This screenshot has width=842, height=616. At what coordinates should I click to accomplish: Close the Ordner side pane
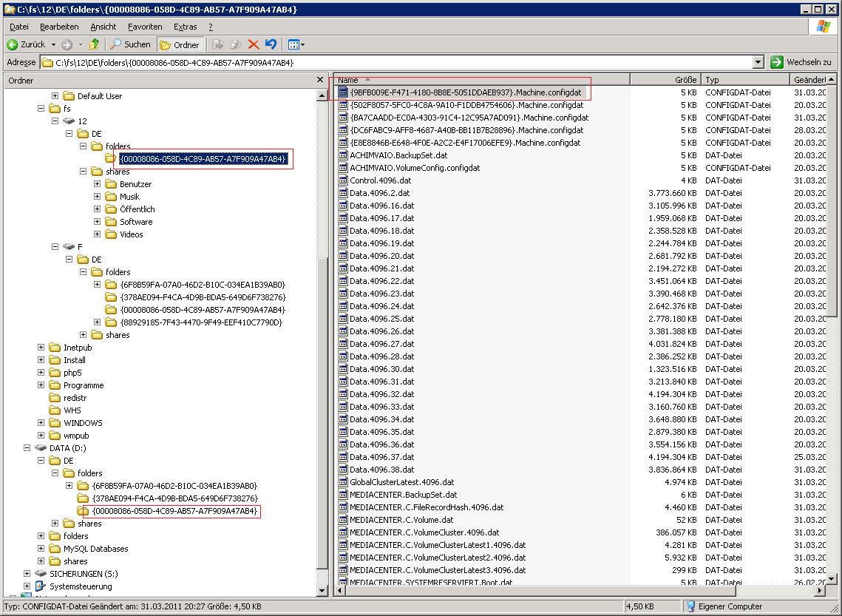pos(320,80)
